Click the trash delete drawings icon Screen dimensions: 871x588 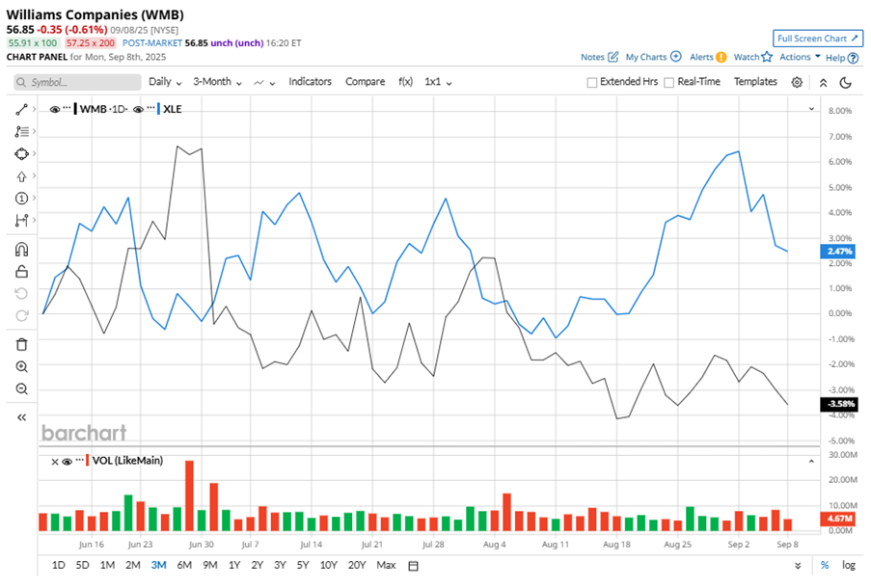click(x=21, y=344)
